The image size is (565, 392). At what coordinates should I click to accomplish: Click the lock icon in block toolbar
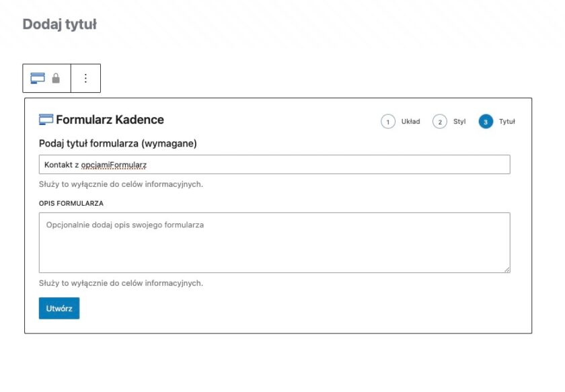(x=56, y=78)
